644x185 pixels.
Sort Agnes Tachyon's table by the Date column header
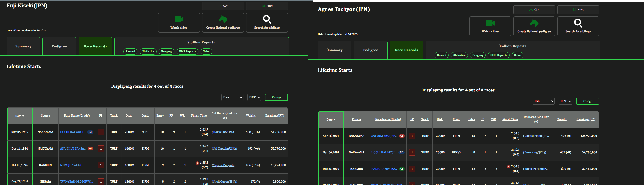pyautogui.click(x=331, y=120)
